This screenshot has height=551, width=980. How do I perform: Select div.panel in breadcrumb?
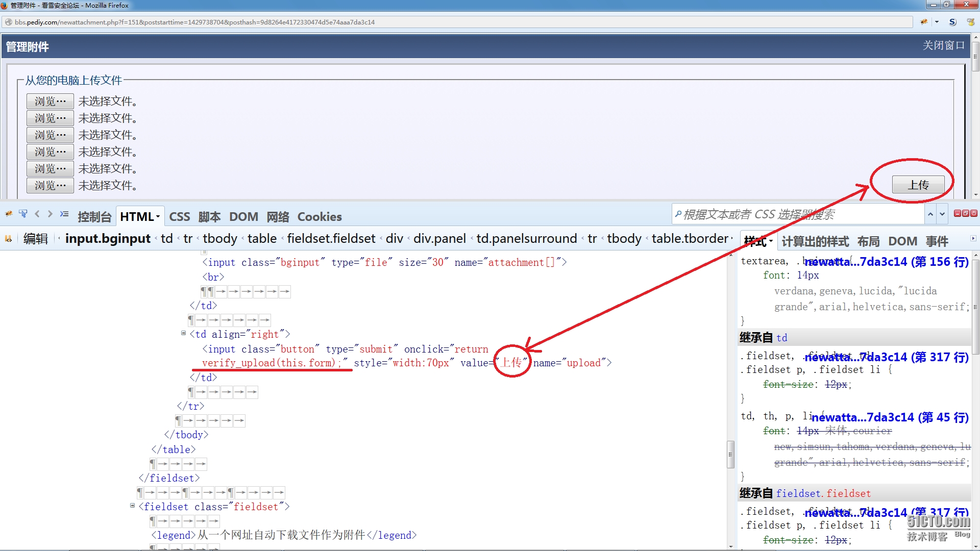click(x=439, y=239)
